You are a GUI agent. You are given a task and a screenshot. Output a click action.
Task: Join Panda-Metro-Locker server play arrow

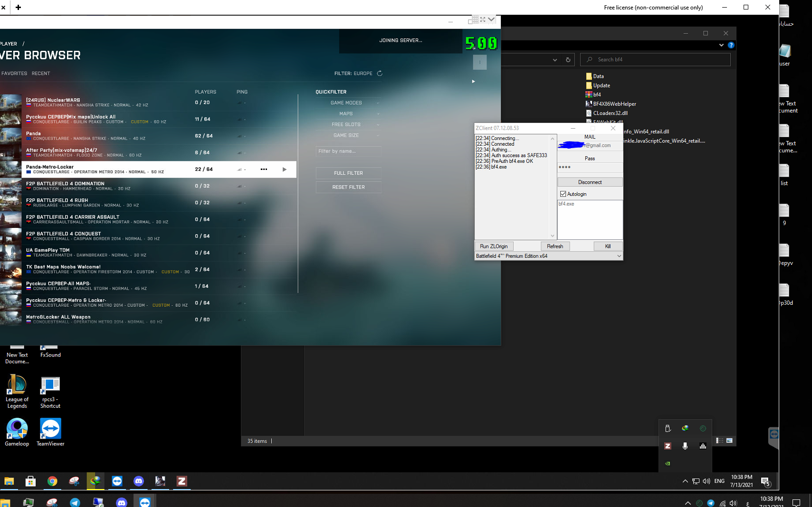coord(285,169)
